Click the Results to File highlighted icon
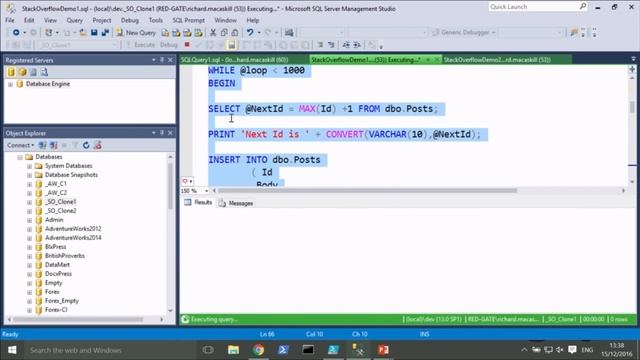 (x=231, y=44)
